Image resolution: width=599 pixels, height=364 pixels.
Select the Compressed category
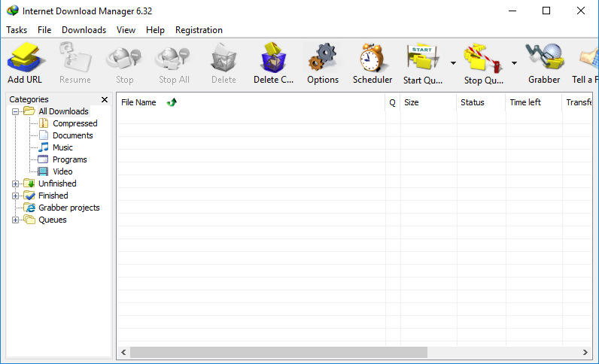click(x=75, y=123)
